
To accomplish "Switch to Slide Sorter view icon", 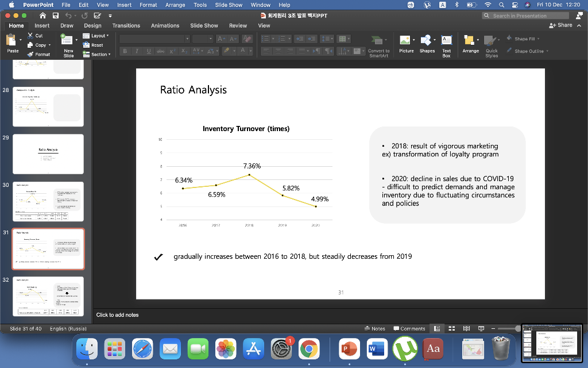I will click(452, 328).
